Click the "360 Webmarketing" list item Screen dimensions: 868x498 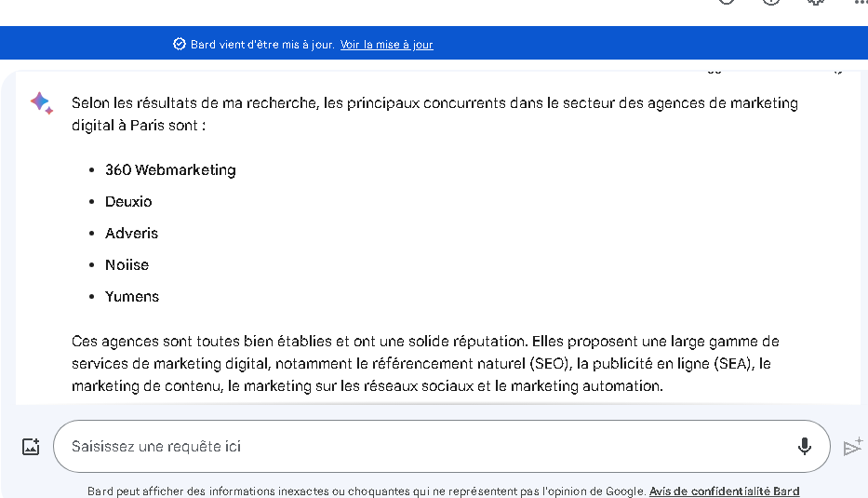click(170, 169)
